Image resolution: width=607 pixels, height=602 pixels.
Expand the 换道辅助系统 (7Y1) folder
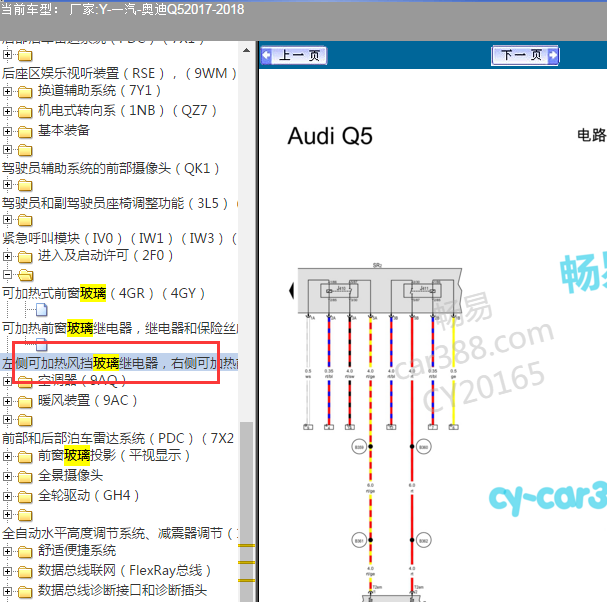pyautogui.click(x=7, y=91)
